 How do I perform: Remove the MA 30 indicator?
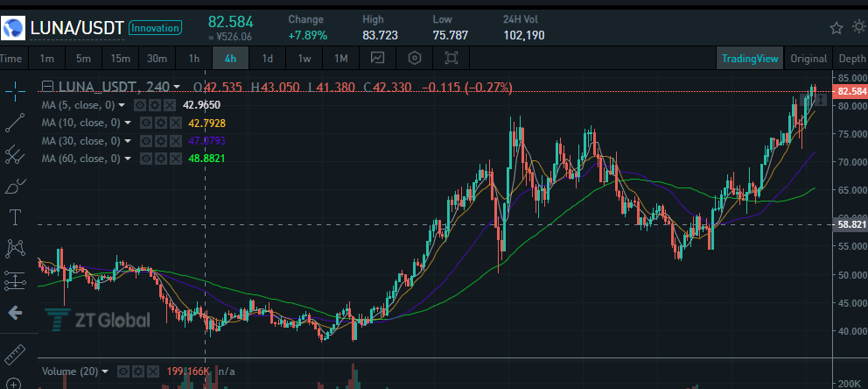175,141
